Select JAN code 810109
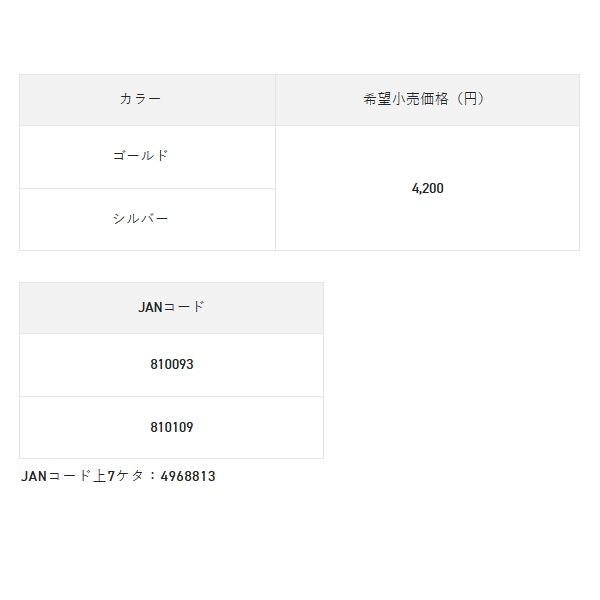The image size is (600, 600). click(171, 427)
